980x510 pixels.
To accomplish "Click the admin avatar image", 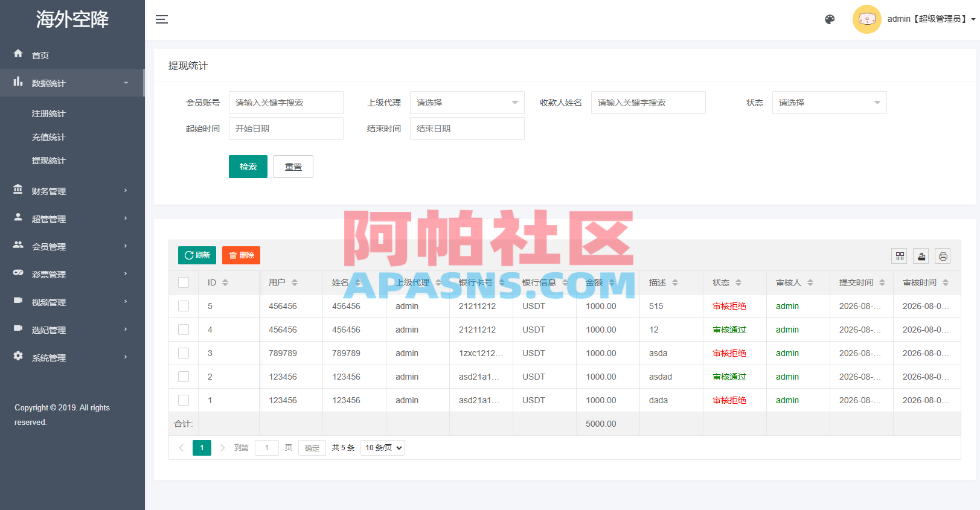I will (867, 19).
